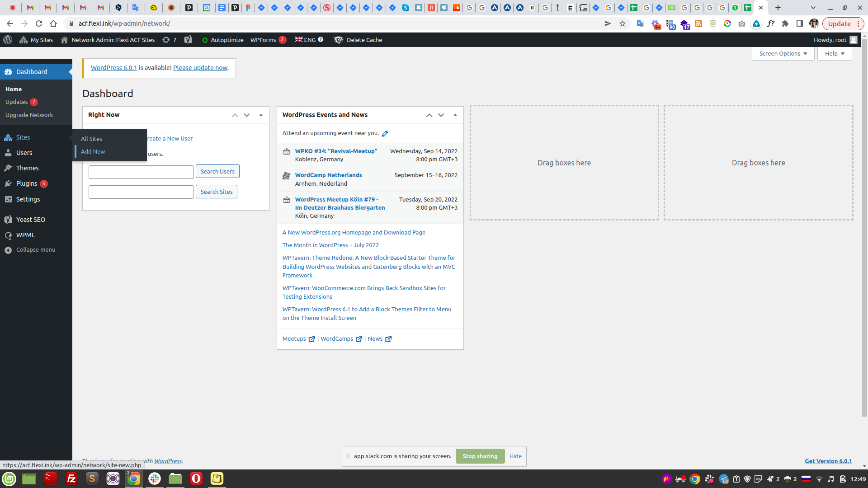
Task: Open the Slack icon in the taskbar
Action: [x=155, y=479]
